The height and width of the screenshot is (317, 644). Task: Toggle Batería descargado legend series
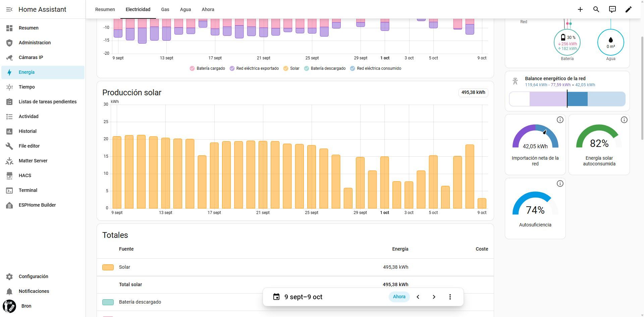point(325,68)
